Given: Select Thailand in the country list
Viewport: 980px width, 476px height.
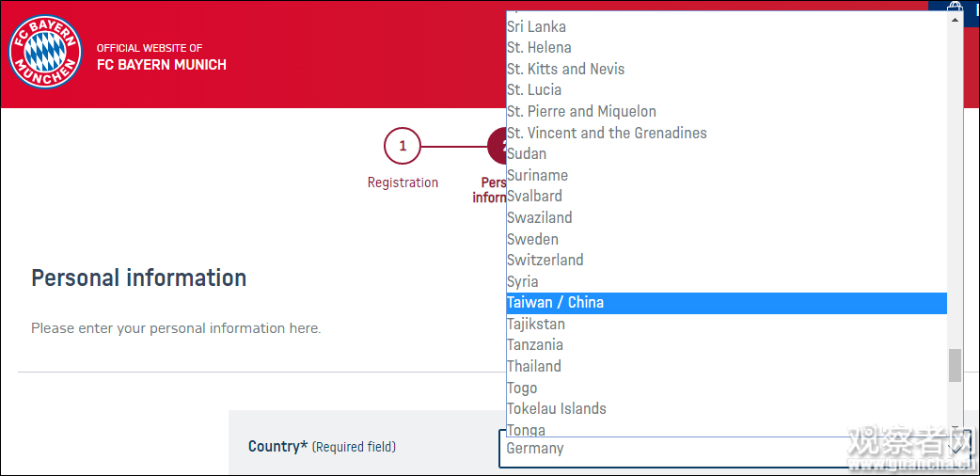Looking at the screenshot, I should click(534, 367).
